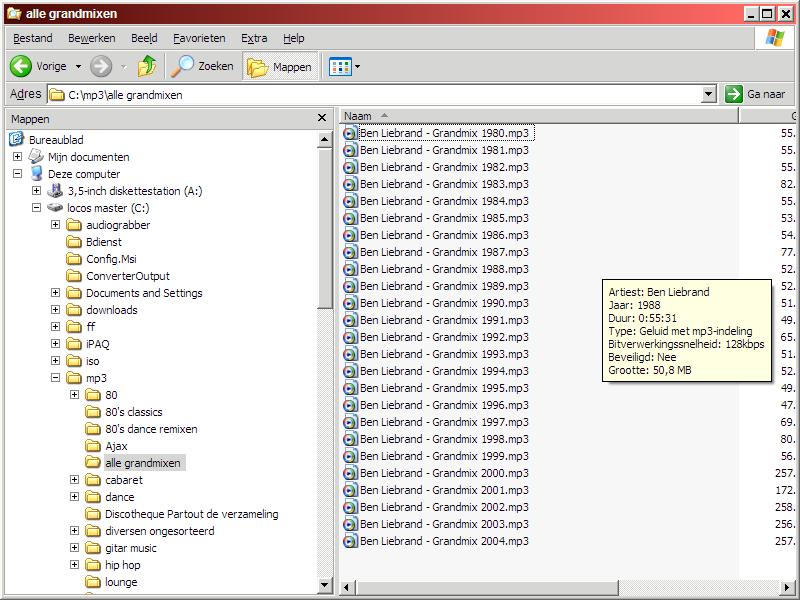
Task: Select the Bdienst folder icon
Action: click(74, 242)
